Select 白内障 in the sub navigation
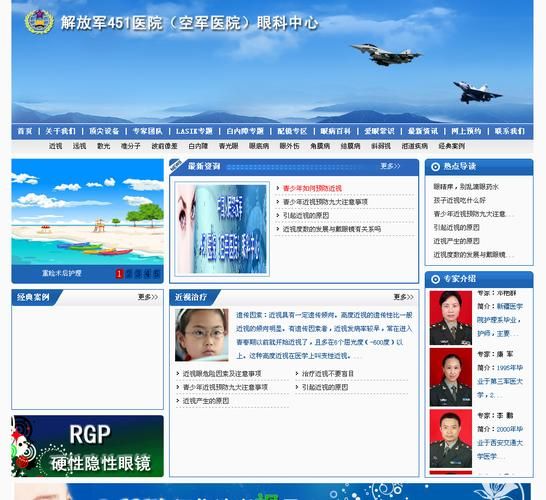Viewport: 546px width, 500px height. [x=198, y=146]
